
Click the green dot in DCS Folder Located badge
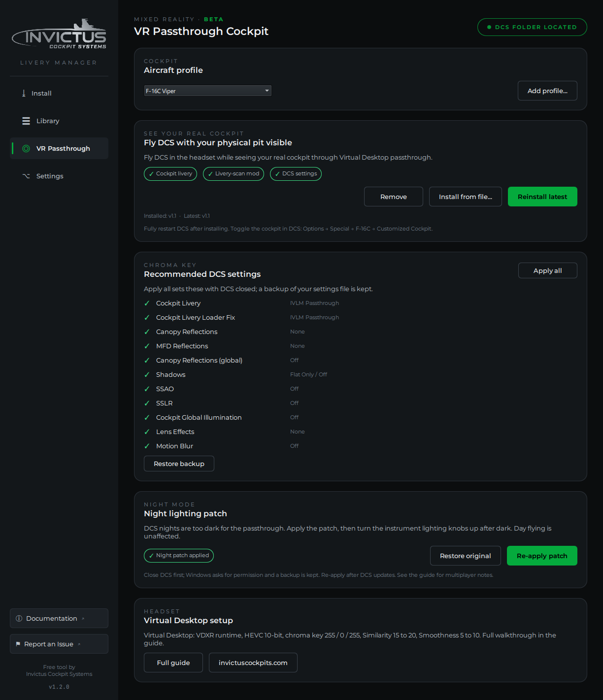tap(489, 27)
